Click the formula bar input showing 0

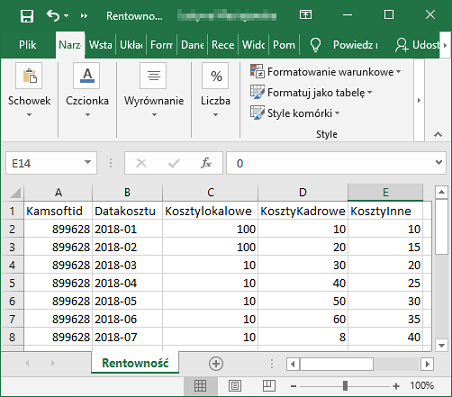pos(330,163)
